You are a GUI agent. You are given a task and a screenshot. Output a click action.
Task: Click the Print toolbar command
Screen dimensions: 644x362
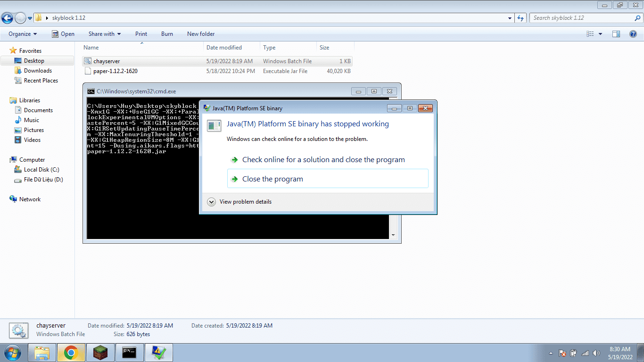click(141, 34)
